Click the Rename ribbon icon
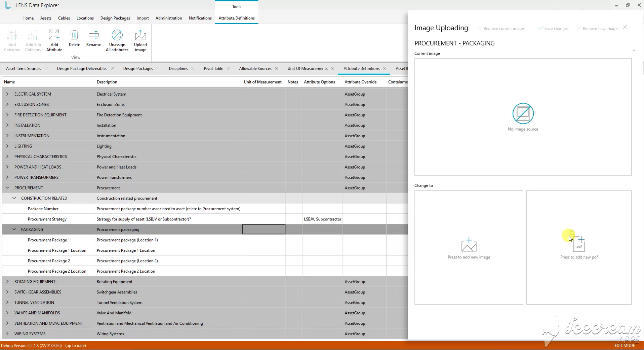This screenshot has width=644, height=350. click(x=93, y=35)
